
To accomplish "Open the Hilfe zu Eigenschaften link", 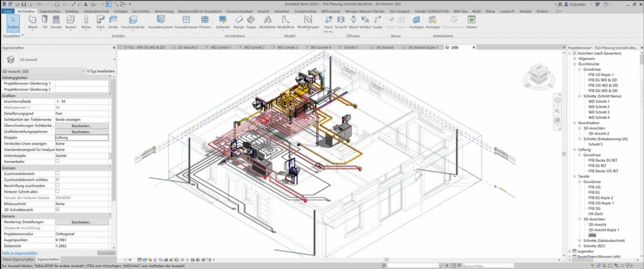I will (20, 253).
